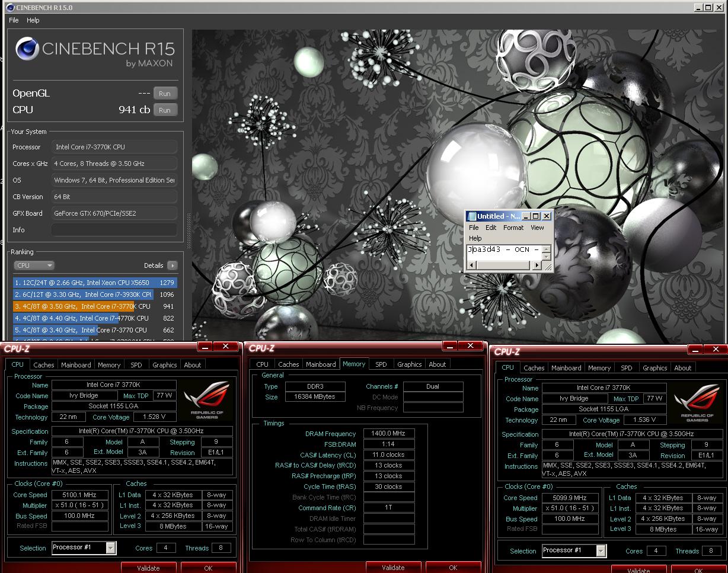Click the Notepad title bar icon

tap(472, 216)
